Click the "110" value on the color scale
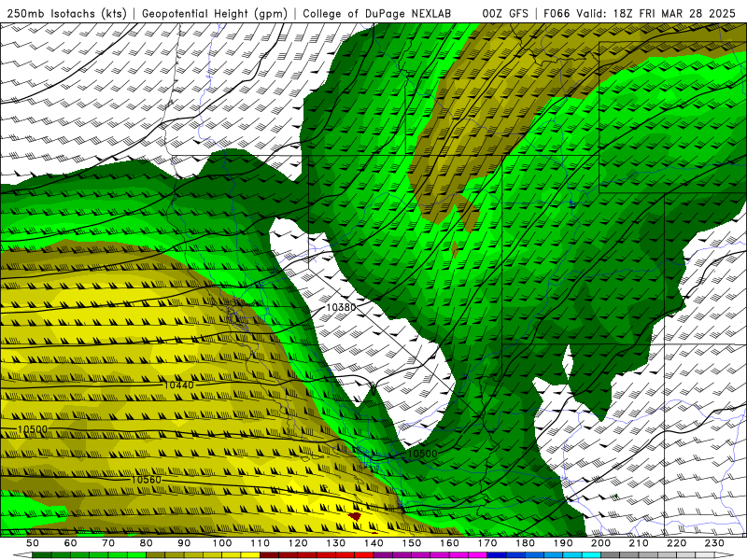 point(260,543)
